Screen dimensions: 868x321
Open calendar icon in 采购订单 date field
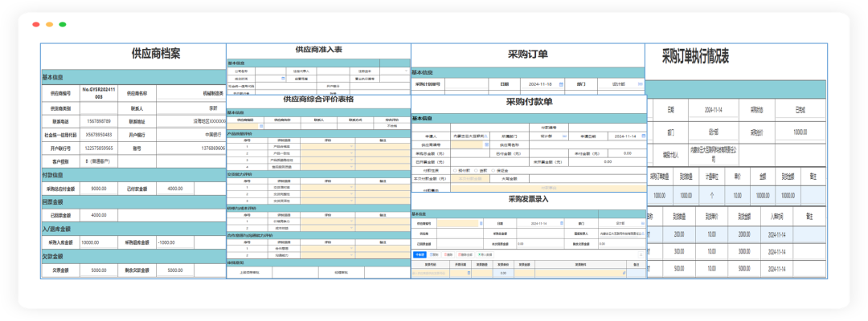(x=561, y=84)
